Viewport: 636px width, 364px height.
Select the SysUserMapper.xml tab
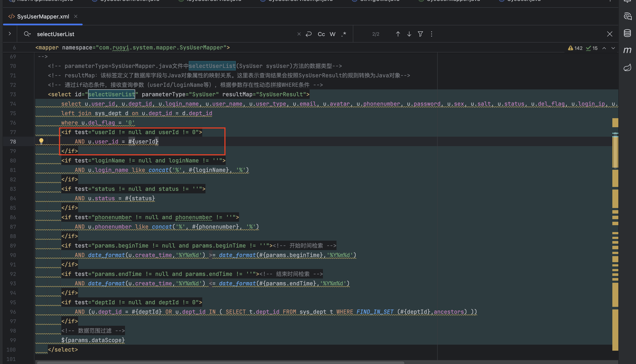43,17
